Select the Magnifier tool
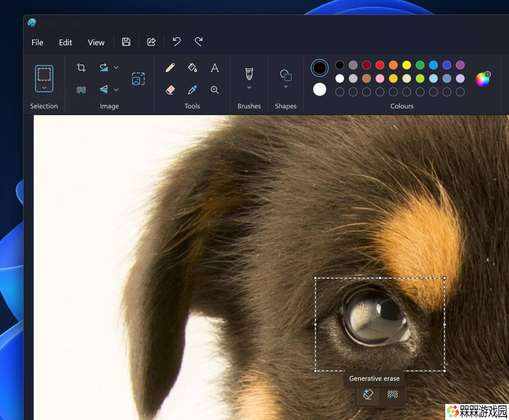Image resolution: width=509 pixels, height=420 pixels. tap(215, 90)
